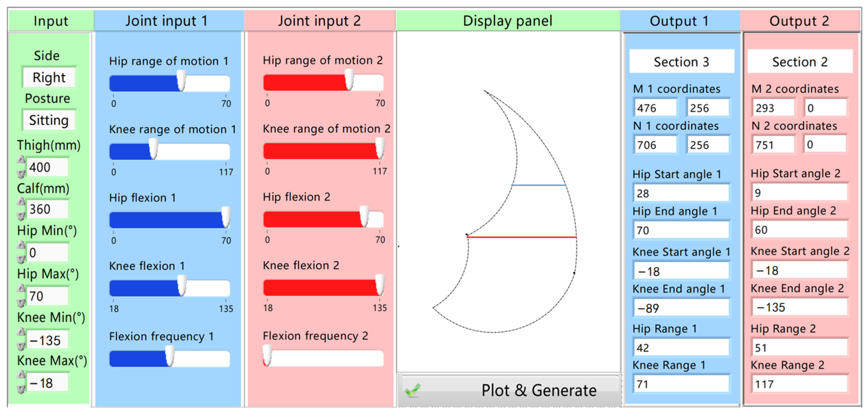Click the Knee Max decrement arrow
This screenshot has width=868, height=414.
click(x=21, y=389)
